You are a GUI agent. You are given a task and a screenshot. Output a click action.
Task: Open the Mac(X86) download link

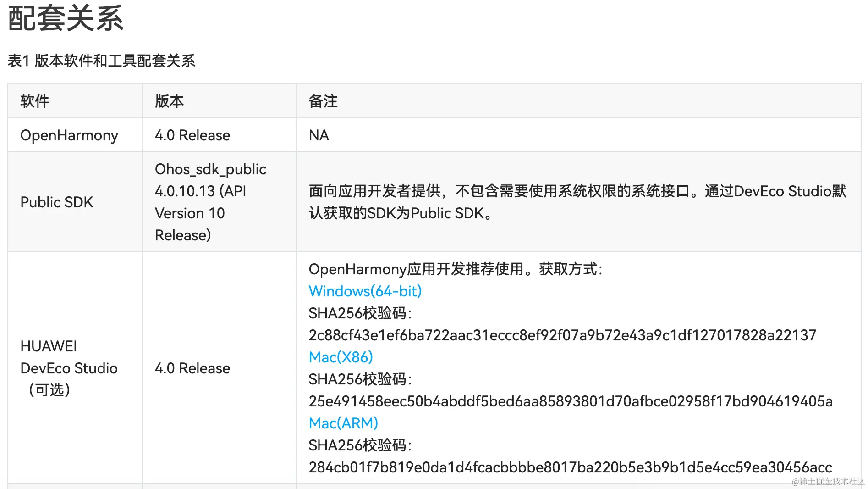pos(341,357)
